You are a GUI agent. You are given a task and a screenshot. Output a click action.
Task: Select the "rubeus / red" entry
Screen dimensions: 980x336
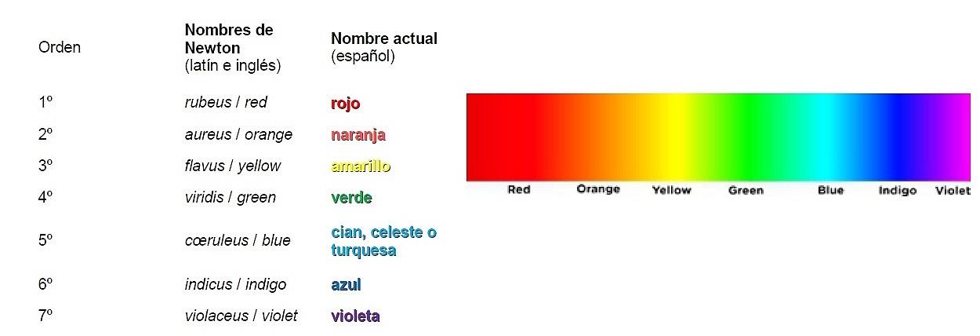point(226,103)
